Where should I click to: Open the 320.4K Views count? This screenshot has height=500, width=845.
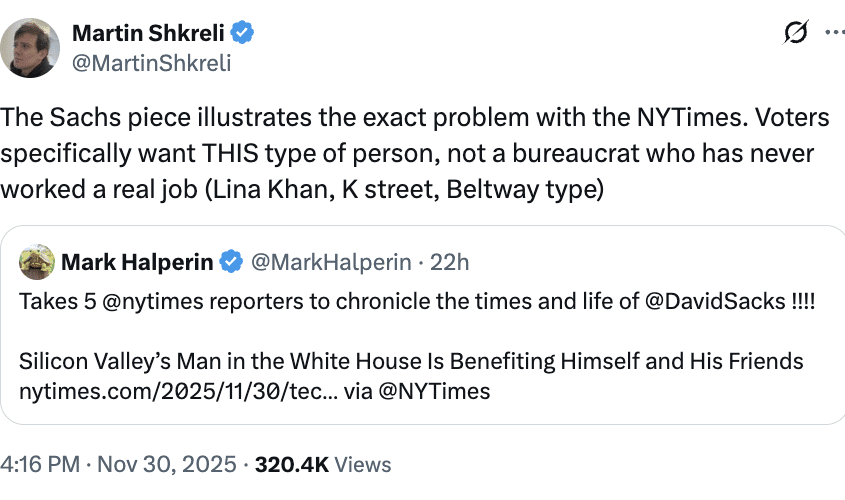pos(323,465)
